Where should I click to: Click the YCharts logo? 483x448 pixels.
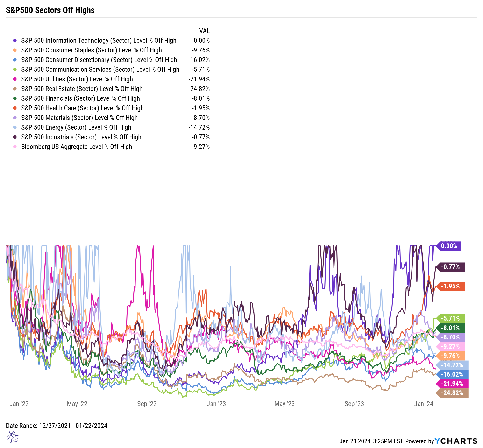point(456,441)
